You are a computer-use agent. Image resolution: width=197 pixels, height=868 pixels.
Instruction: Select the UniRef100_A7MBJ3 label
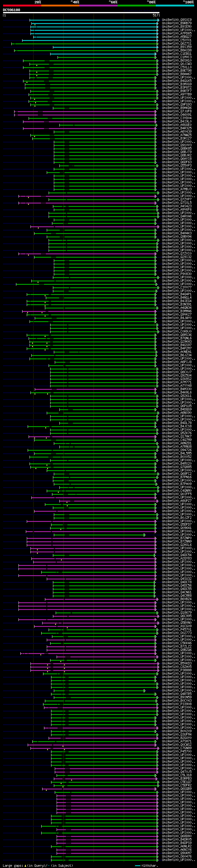coord(176,189)
